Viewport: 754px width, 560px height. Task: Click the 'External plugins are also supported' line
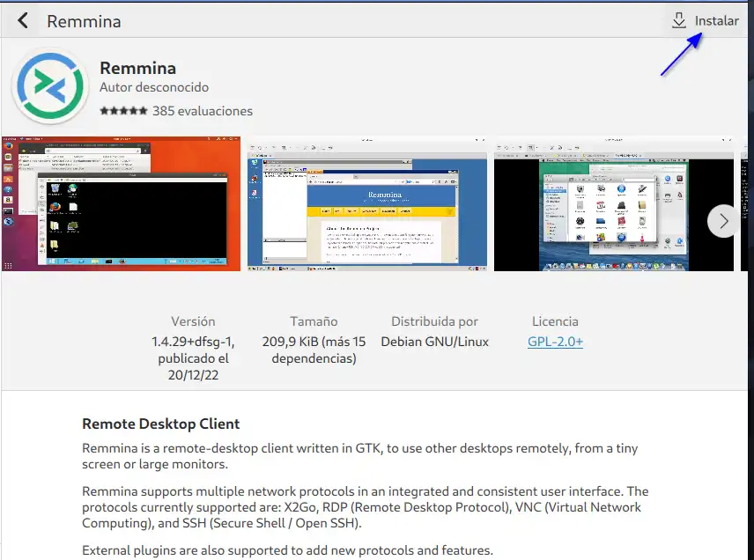pos(287,550)
